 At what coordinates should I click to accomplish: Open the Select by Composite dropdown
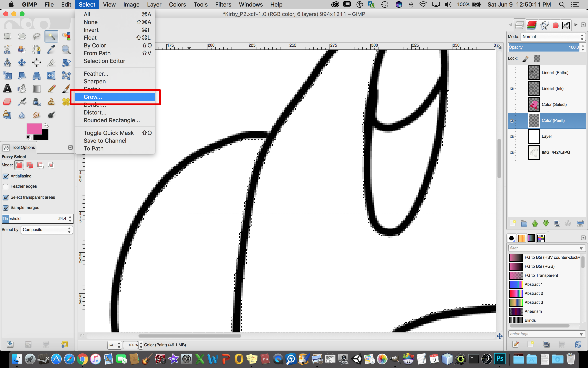pos(47,230)
